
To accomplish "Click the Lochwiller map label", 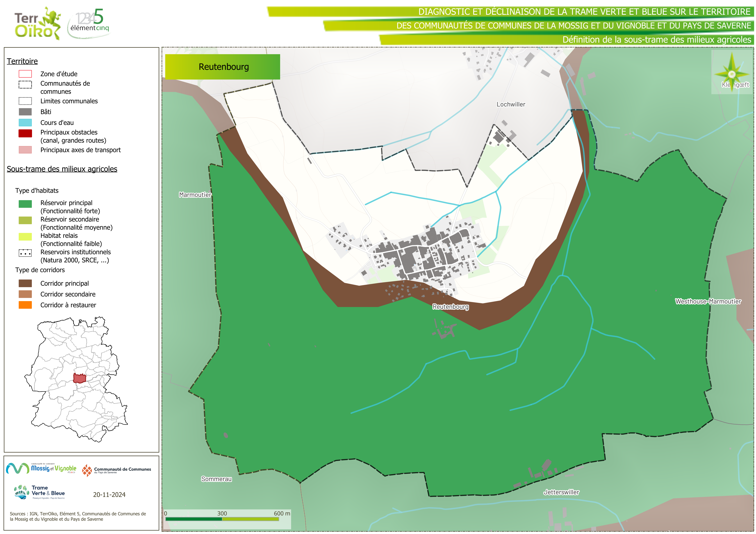I will click(511, 104).
